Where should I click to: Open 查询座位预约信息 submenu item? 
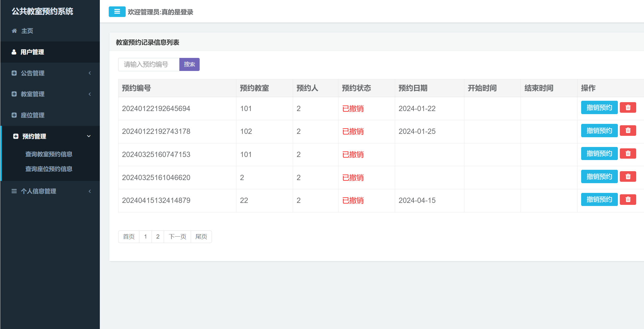pos(49,169)
